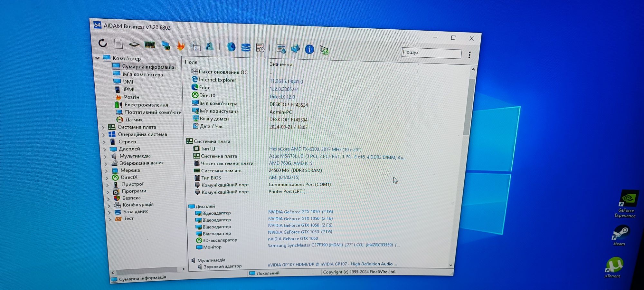
Task: Select the DirectX tree item in sidebar
Action: (x=129, y=177)
